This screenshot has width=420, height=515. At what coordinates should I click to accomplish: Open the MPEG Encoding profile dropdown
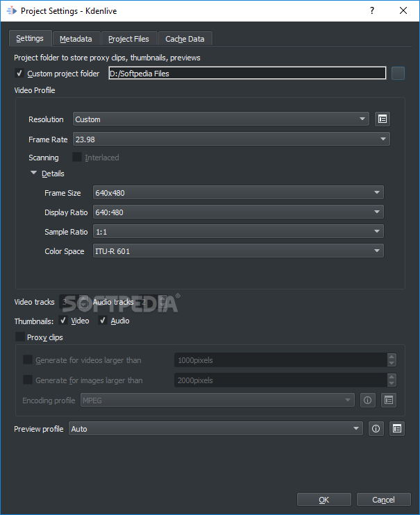point(217,400)
